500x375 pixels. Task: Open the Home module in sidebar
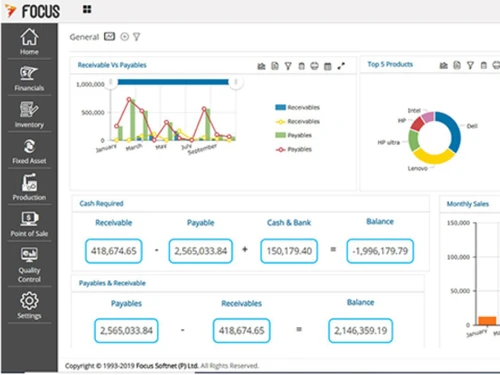tap(29, 42)
